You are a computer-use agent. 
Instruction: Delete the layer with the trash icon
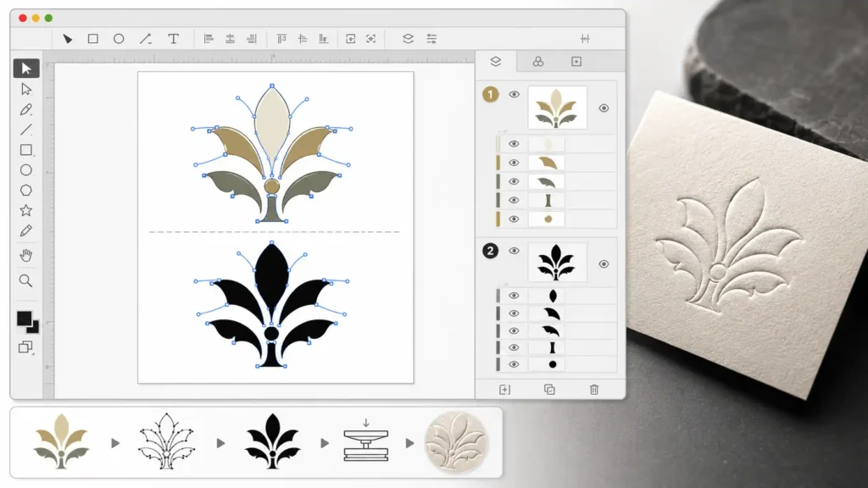(x=594, y=390)
